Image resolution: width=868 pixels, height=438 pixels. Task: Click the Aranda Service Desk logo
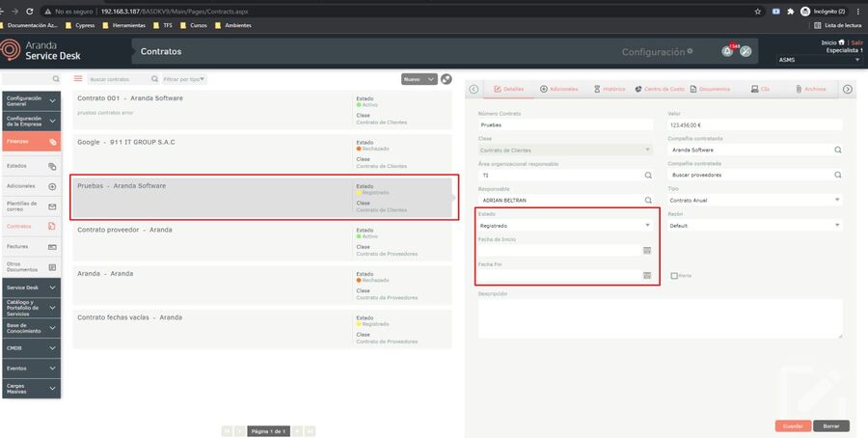[41, 50]
